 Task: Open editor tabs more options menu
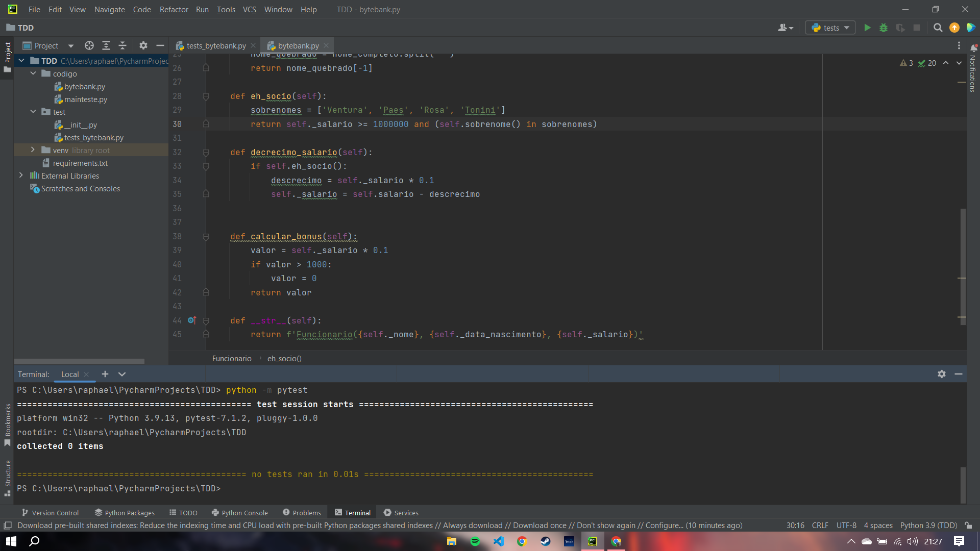959,45
